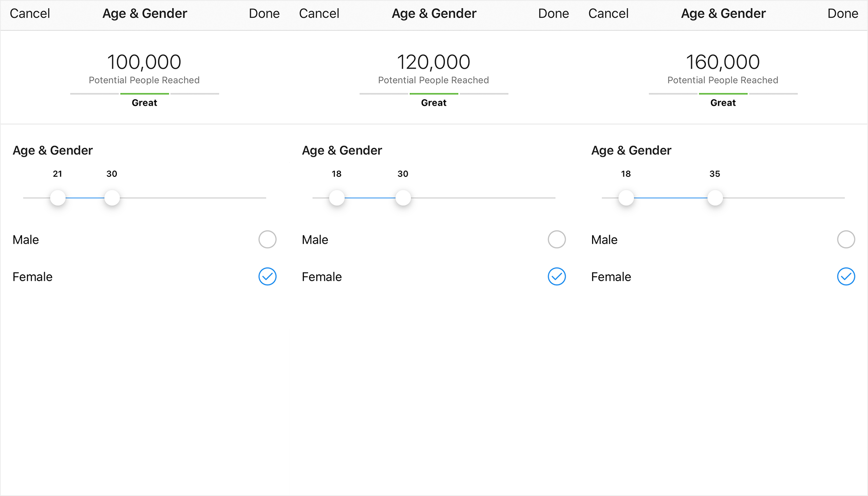Toggle Female checkmark in 120,000 reach panel
The height and width of the screenshot is (496, 868).
[x=557, y=276]
